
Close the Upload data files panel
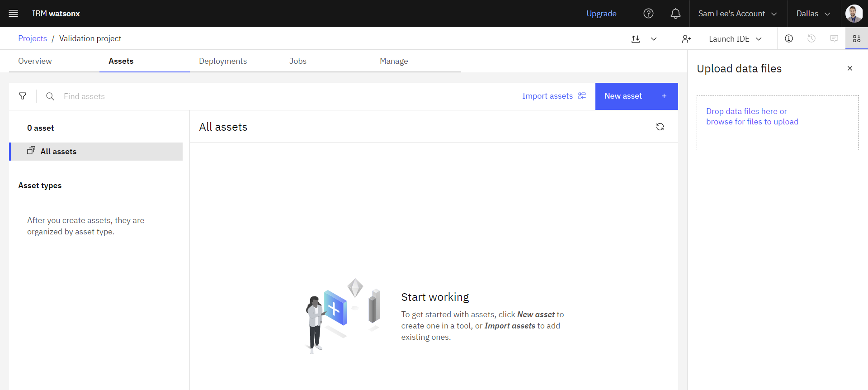click(x=850, y=68)
